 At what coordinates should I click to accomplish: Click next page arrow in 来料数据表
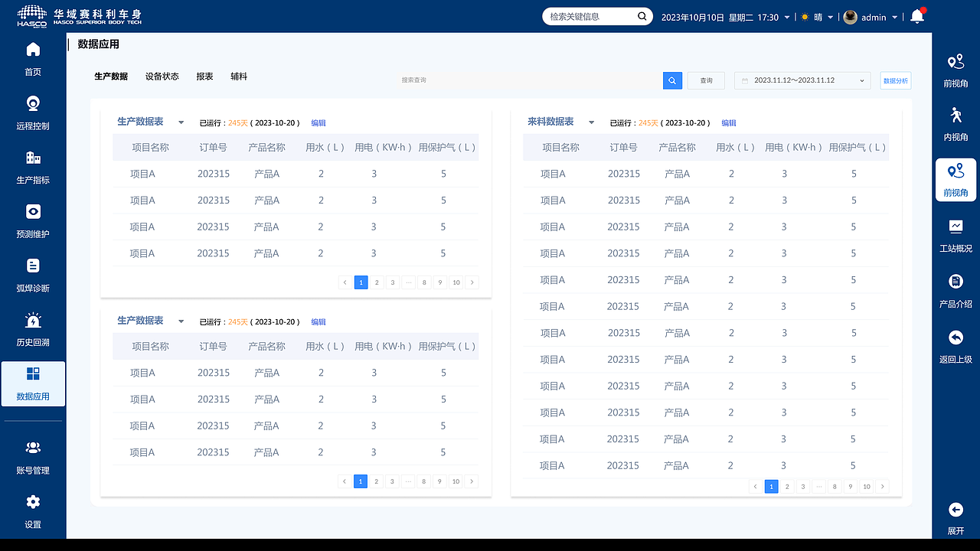pos(883,487)
